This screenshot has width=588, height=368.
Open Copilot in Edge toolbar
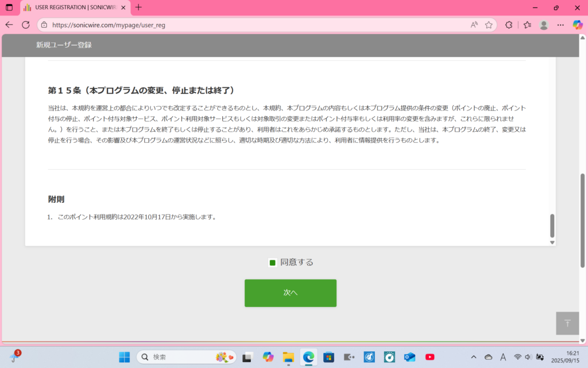coord(578,25)
